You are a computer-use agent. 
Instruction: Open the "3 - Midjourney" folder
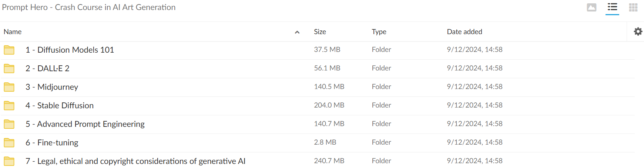[52, 87]
